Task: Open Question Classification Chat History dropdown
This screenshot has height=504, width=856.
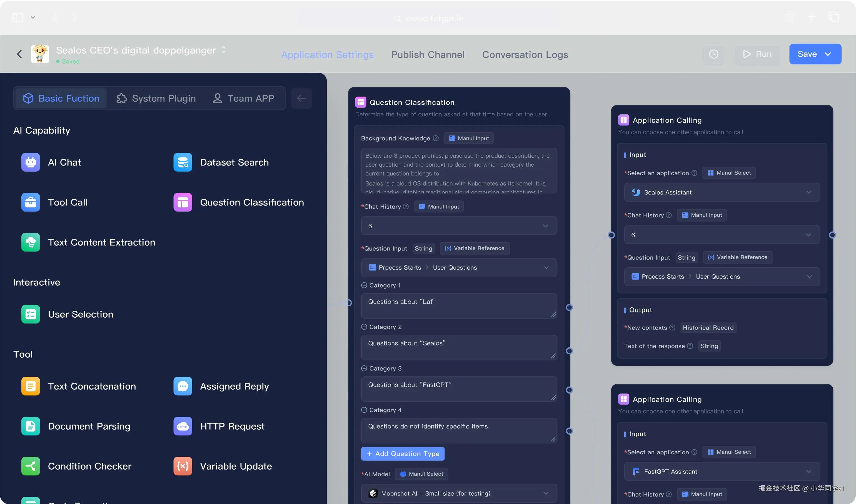Action: point(459,226)
